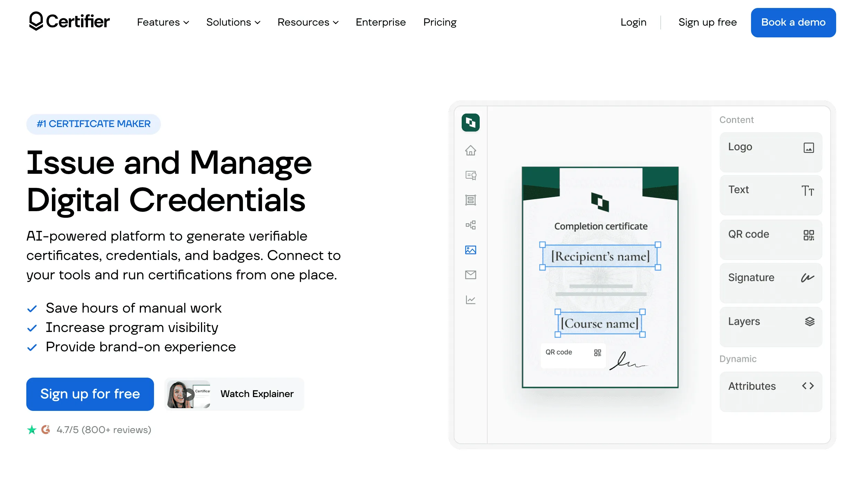868x477 pixels.
Task: Click the G2 logo icon
Action: pyautogui.click(x=46, y=430)
